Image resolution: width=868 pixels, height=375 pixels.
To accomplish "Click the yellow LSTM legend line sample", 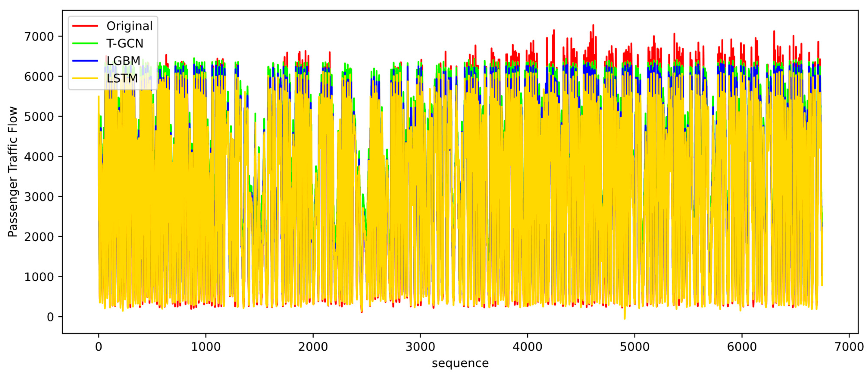I will [85, 78].
